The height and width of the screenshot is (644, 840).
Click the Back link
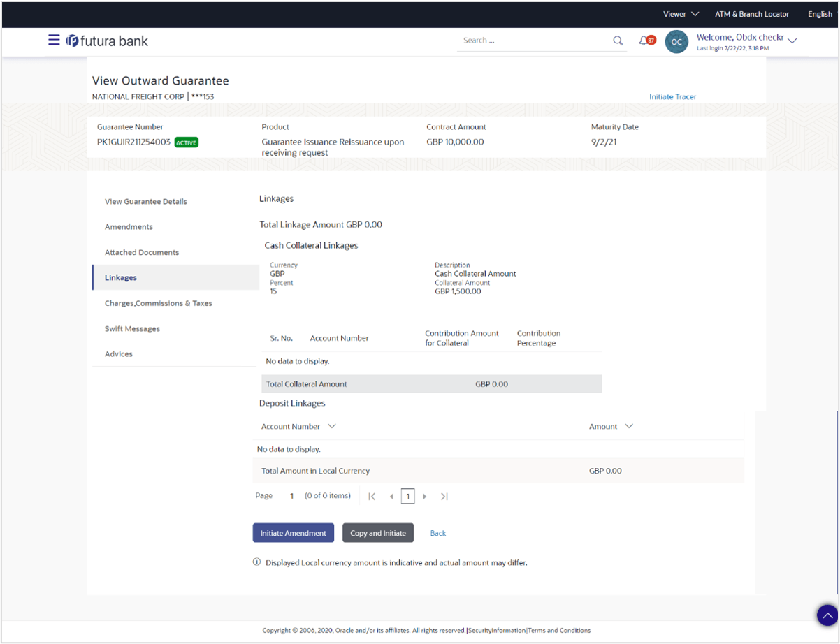(438, 533)
